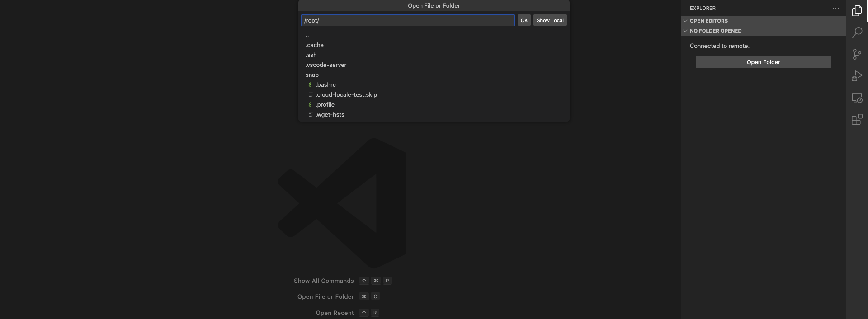Click the Open Folder button

point(763,62)
